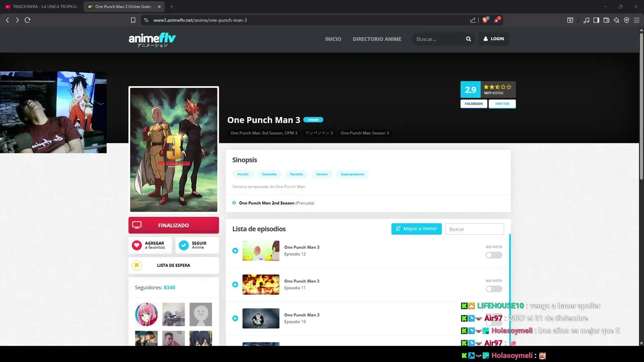Share on FACEBOOK button
The image size is (644, 362).
(473, 104)
